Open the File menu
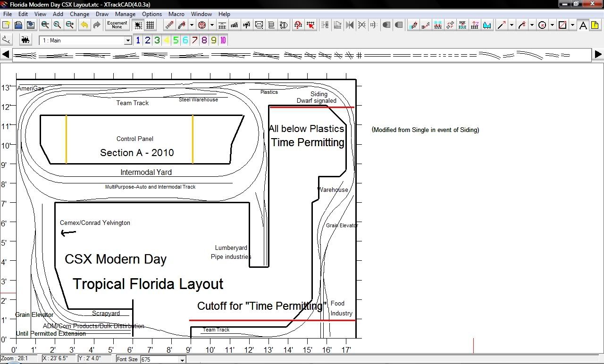Image resolution: width=604 pixels, height=364 pixels. (x=8, y=14)
